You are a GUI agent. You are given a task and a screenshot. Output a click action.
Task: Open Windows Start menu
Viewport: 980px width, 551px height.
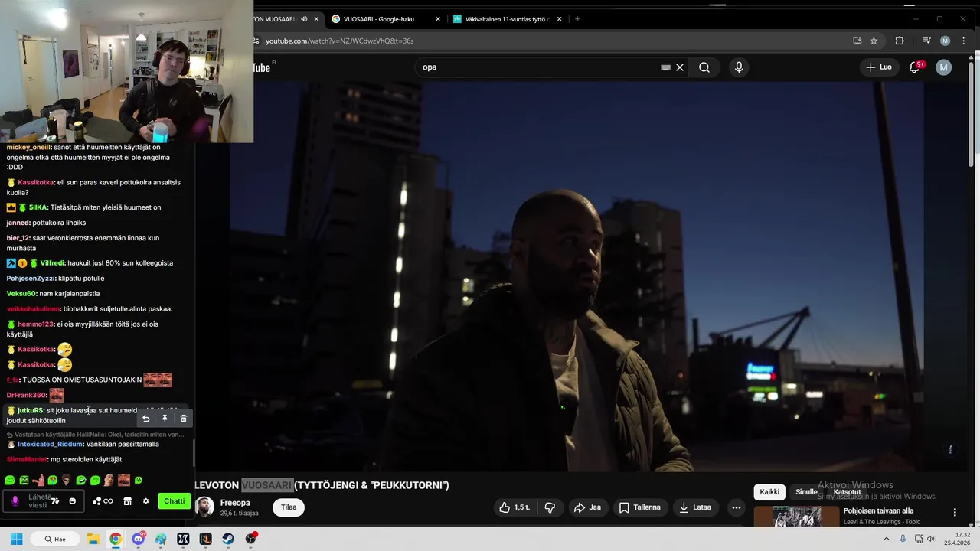[x=16, y=539]
